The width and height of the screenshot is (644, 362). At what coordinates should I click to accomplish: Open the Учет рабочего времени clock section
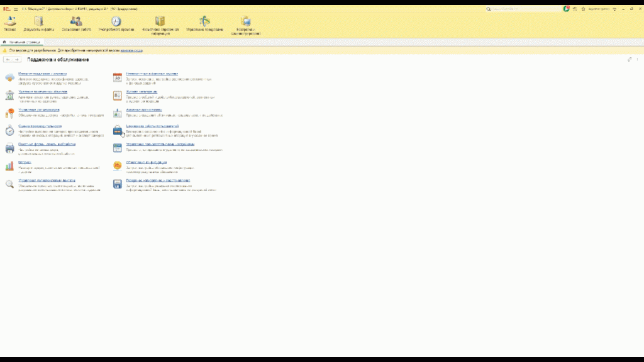(116, 21)
